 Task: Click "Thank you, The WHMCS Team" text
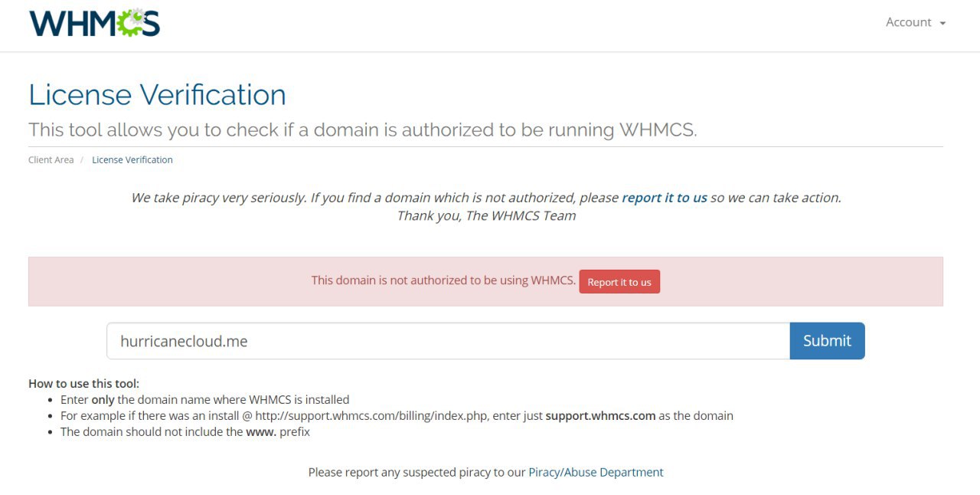pos(485,216)
